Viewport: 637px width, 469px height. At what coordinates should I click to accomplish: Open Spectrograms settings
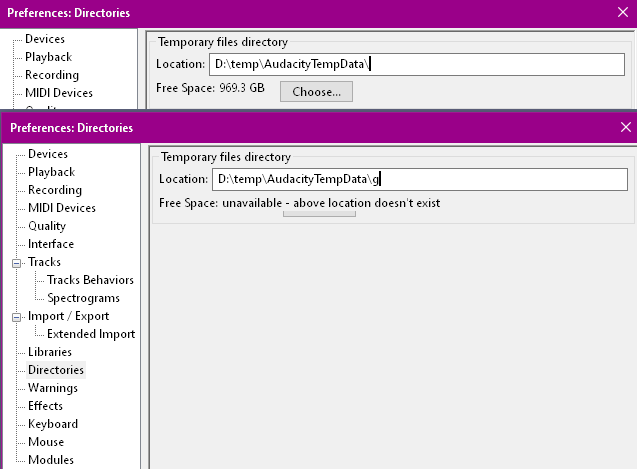(83, 298)
